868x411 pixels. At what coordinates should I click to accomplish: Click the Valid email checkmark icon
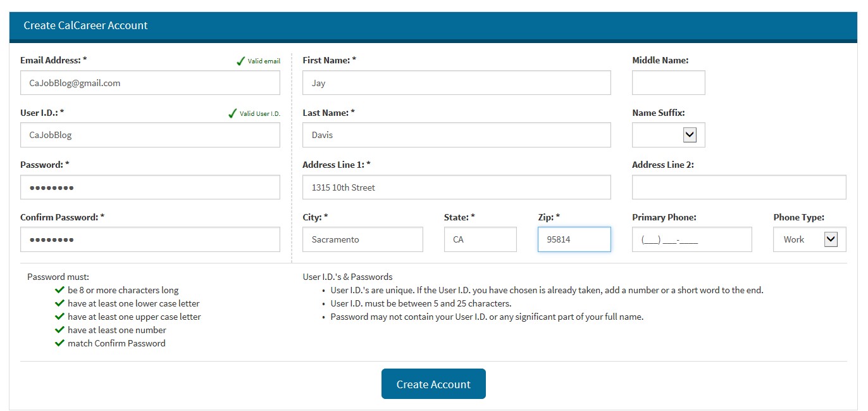240,61
